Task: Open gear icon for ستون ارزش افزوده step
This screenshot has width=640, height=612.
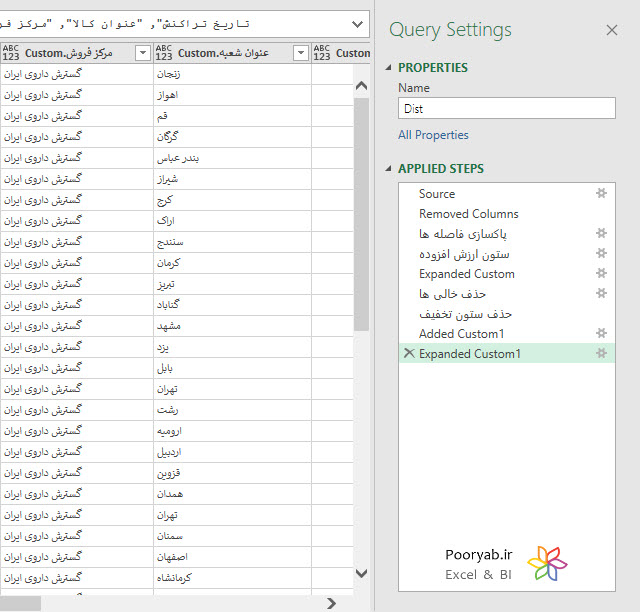Action: tap(601, 253)
